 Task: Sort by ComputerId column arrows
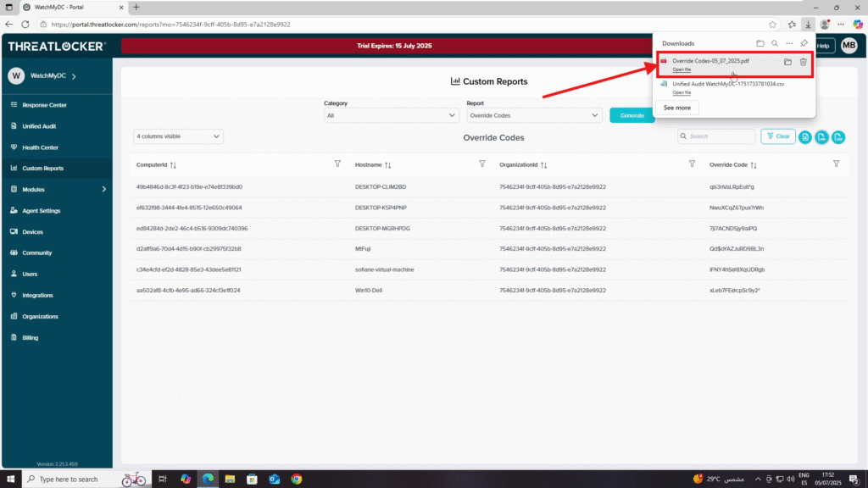173,165
